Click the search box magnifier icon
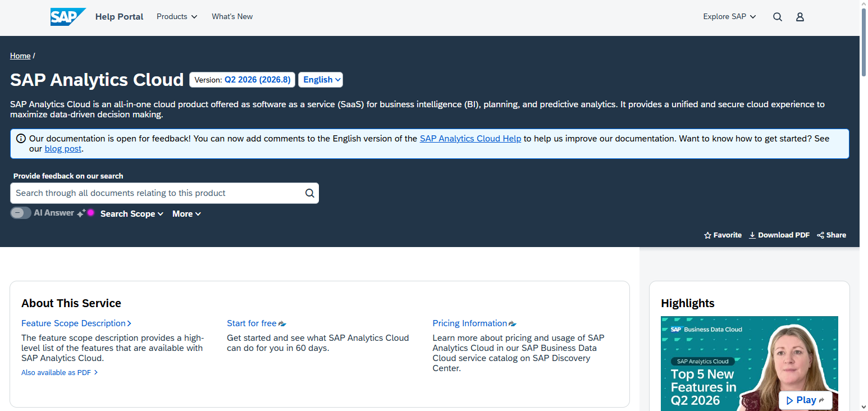The width and height of the screenshot is (868, 411). pos(310,193)
